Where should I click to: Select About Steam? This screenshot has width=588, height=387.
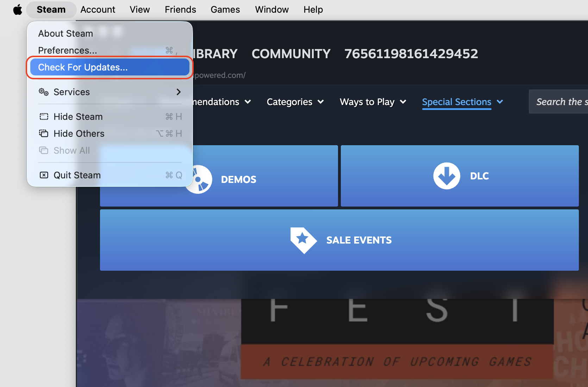click(x=110, y=33)
